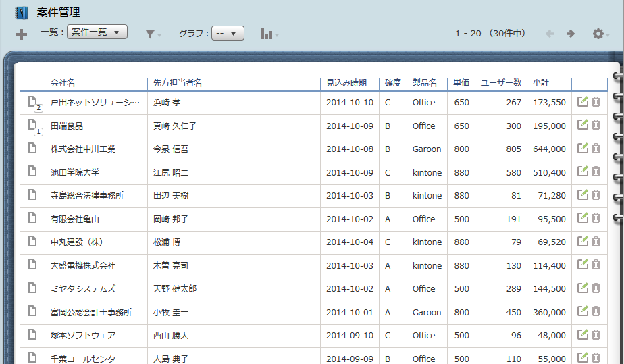Go to next page arrow

click(570, 34)
